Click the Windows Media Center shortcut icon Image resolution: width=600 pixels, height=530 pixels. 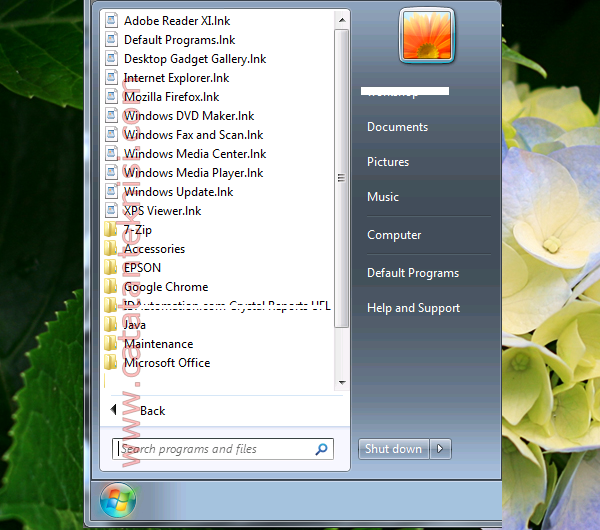(x=111, y=153)
